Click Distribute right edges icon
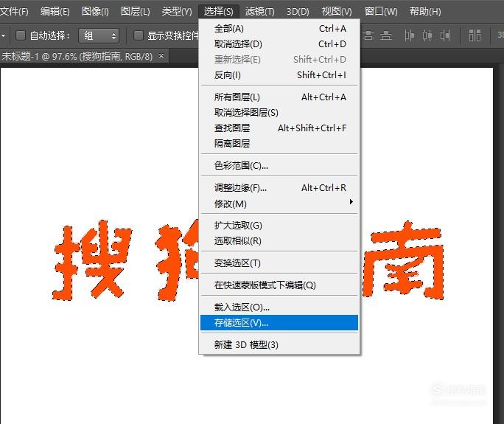Screen dimensions: 504x424 pyautogui.click(x=445, y=35)
